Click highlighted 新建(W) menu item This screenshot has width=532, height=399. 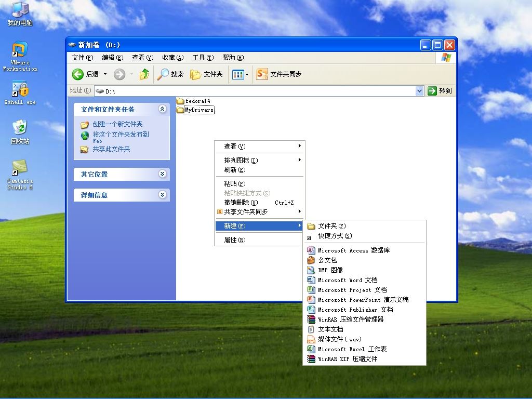click(x=260, y=226)
